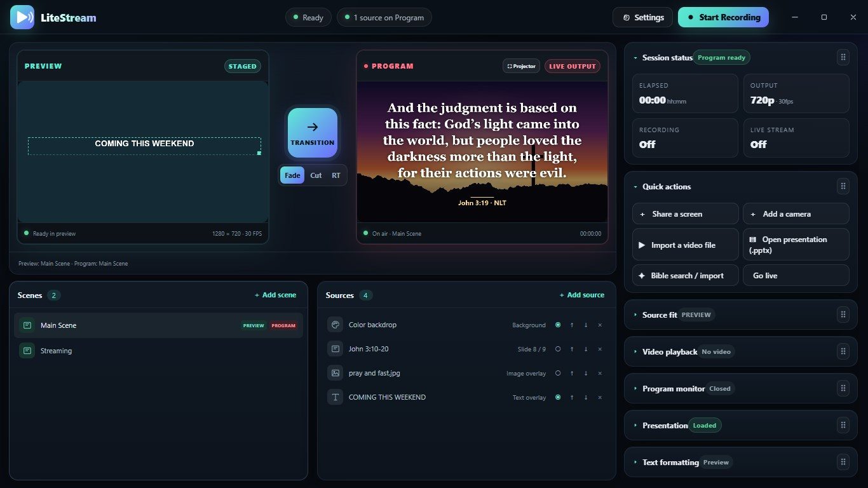Click the Video playback drag handle
The height and width of the screenshot is (488, 868).
[x=843, y=351]
